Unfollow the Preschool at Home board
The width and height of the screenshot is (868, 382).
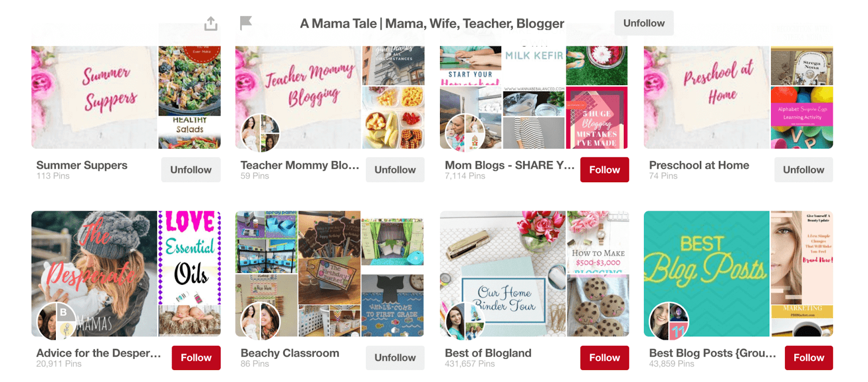click(x=803, y=170)
